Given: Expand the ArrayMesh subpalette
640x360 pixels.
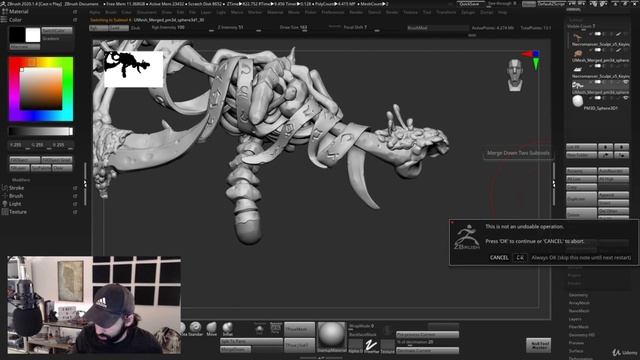Looking at the screenshot, I should (579, 303).
